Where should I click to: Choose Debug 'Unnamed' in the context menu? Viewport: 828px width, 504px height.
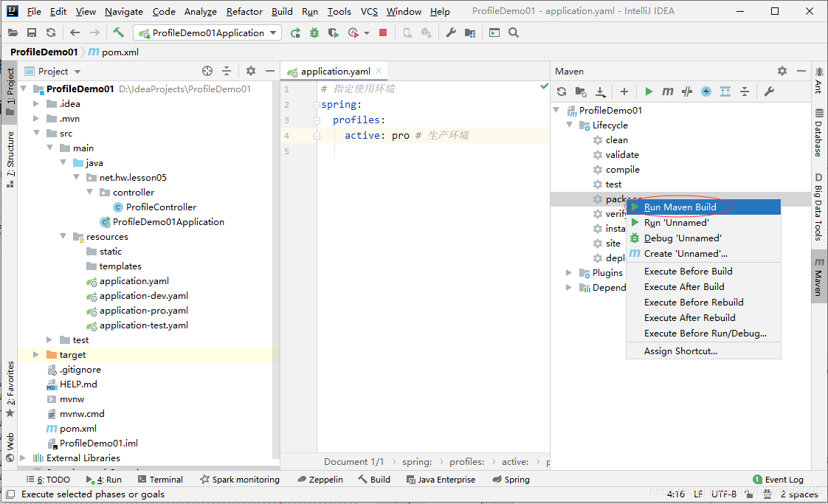coord(703,238)
